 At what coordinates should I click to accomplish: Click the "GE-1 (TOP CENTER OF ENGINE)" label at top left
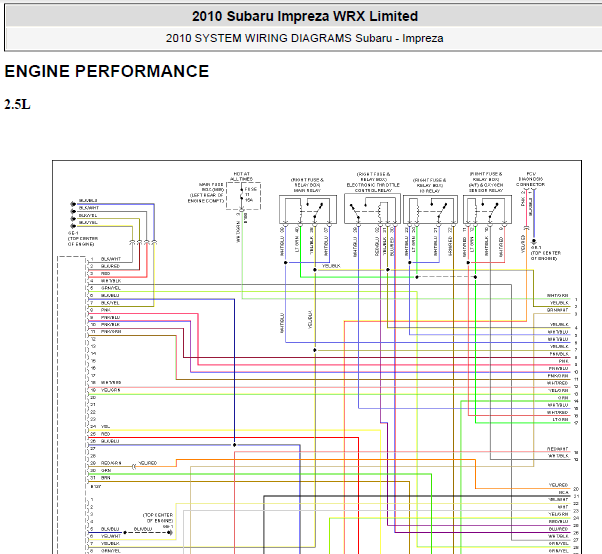(83, 238)
